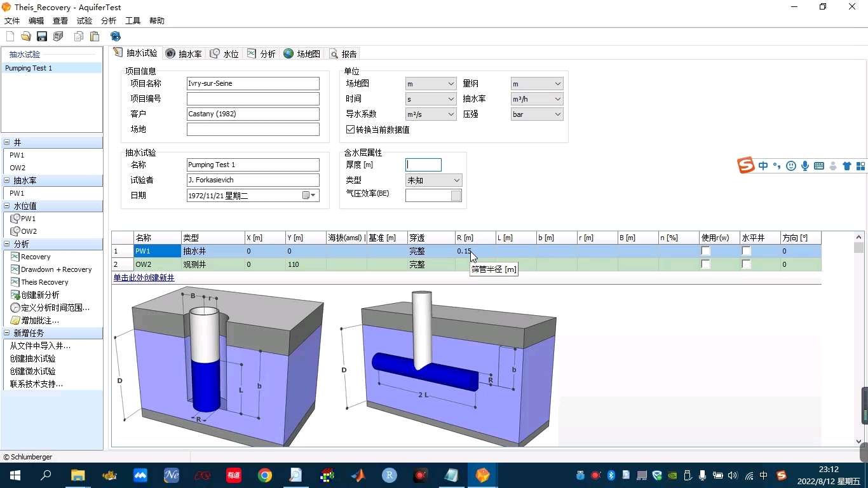Image resolution: width=868 pixels, height=488 pixels.
Task: Click 联系技术支持 task link
Action: click(36, 384)
